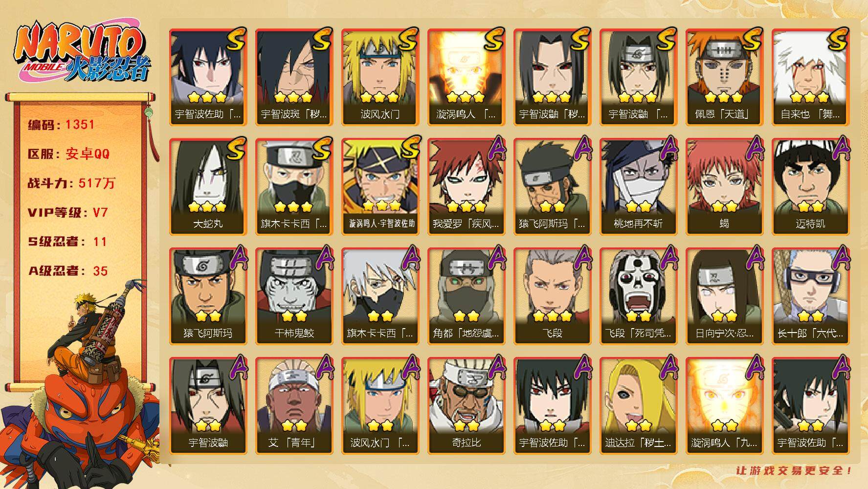Click the 战斗力: 517万 power label
This screenshot has height=489, width=868.
pyautogui.click(x=71, y=183)
